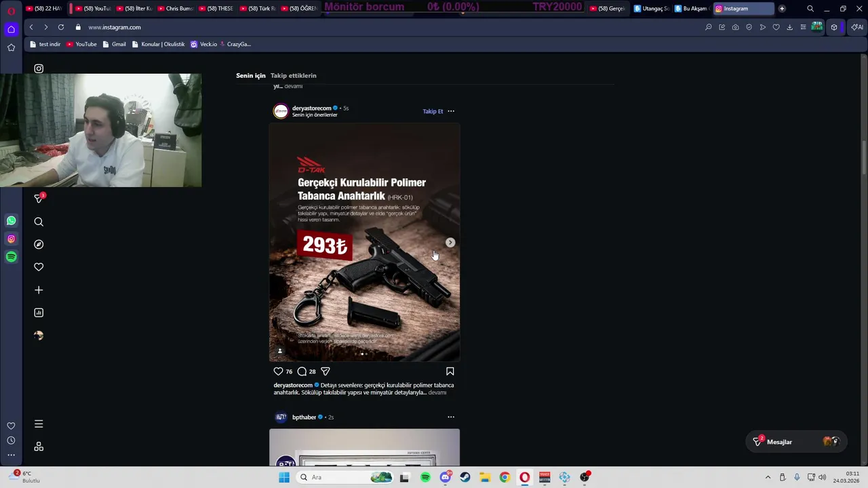Open the Instagram hamburger More menu
The image size is (868, 488).
(x=39, y=424)
